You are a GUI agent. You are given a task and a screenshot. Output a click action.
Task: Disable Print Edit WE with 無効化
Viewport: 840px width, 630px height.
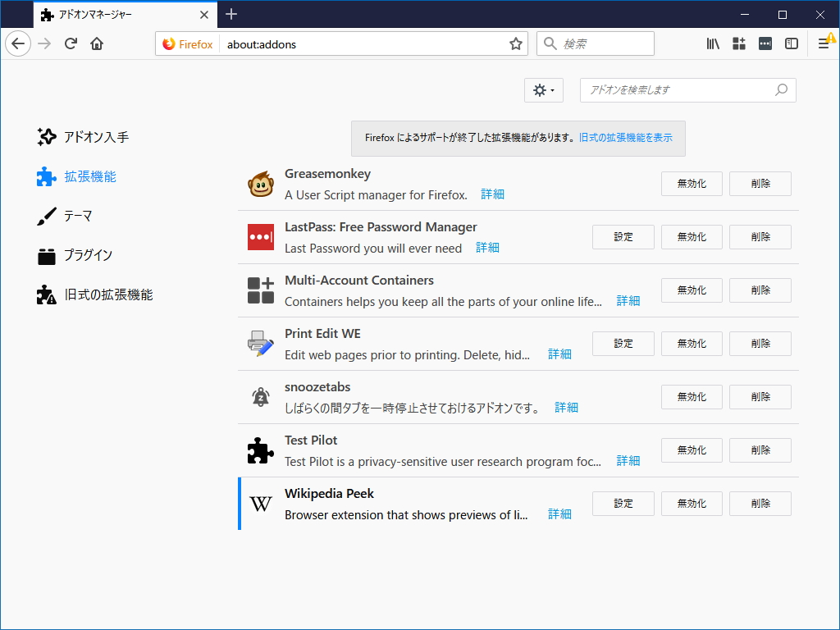tap(692, 344)
